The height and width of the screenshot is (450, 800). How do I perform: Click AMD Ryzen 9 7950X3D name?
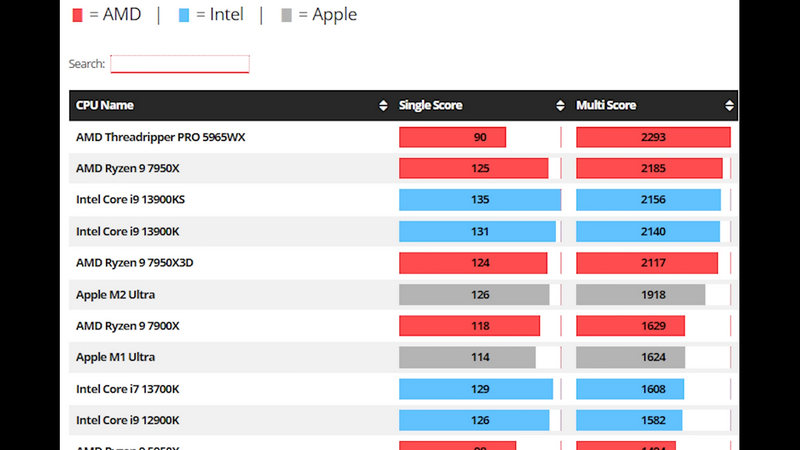[x=133, y=263]
